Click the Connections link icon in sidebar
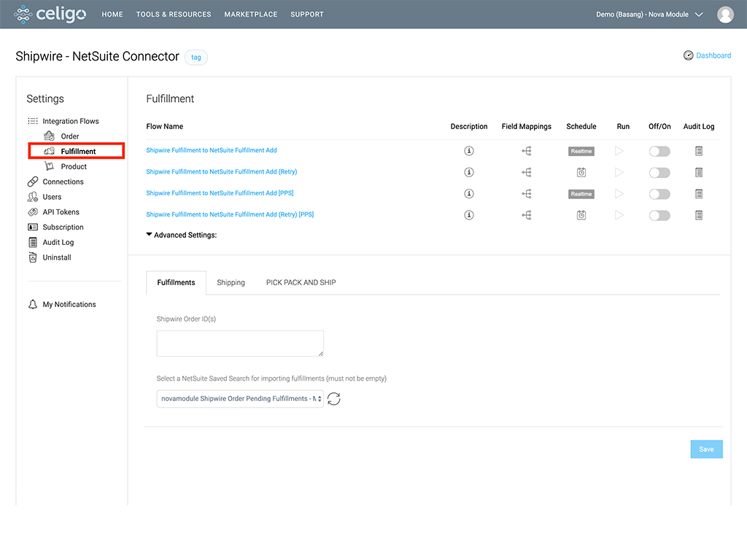The width and height of the screenshot is (747, 560). point(32,182)
